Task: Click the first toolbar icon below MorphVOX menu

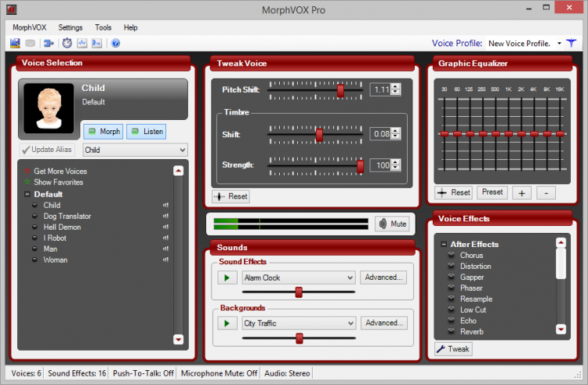Action: coord(15,43)
